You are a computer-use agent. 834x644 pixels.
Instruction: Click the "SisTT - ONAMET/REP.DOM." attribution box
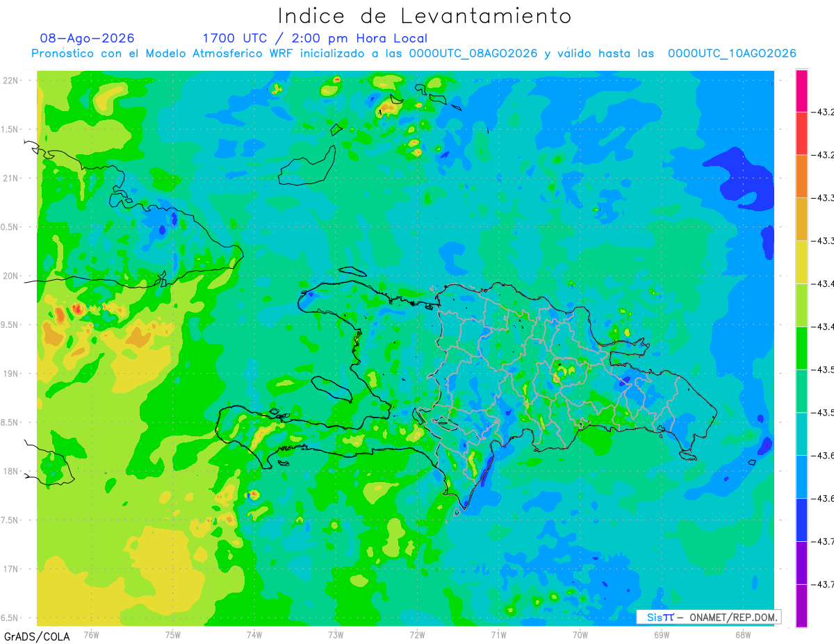[709, 617]
